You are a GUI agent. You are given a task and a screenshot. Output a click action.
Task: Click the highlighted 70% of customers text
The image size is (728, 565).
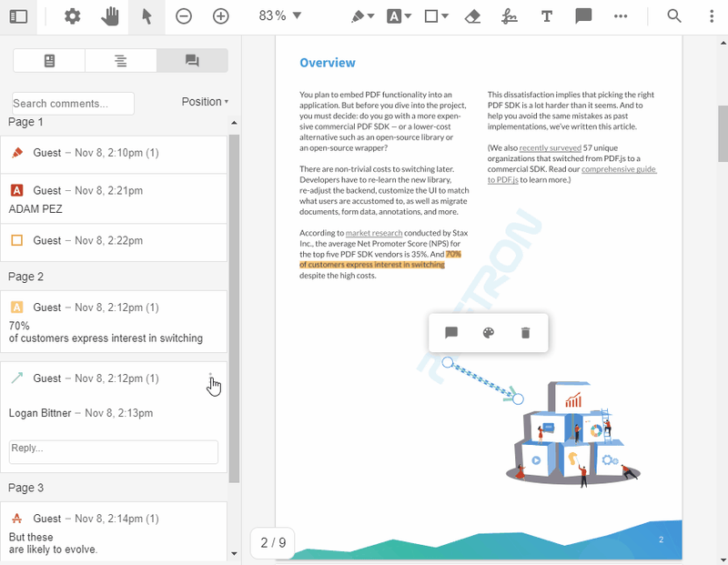[x=372, y=265]
